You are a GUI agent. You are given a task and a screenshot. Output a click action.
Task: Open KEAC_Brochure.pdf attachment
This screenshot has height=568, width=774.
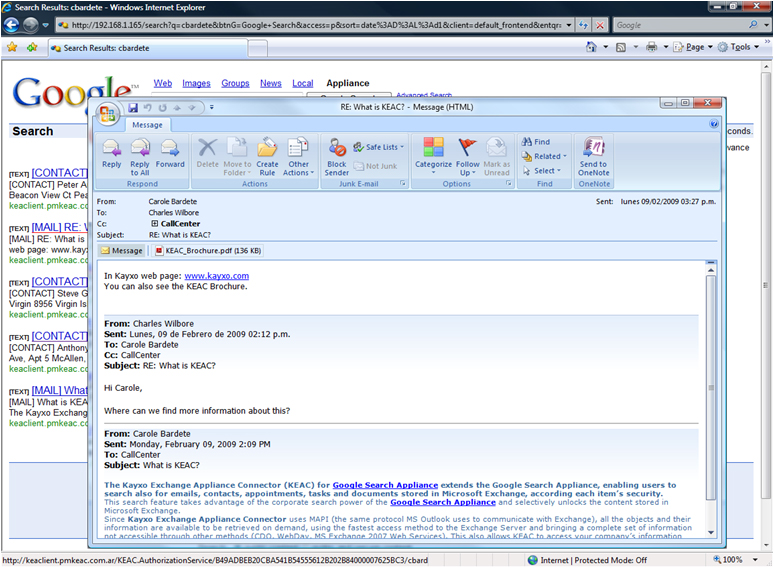[x=208, y=251]
